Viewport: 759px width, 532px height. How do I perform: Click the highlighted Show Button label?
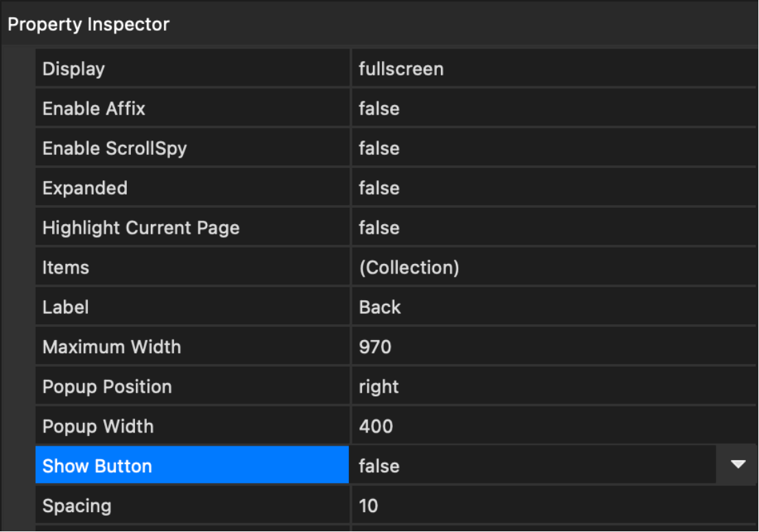coord(97,466)
